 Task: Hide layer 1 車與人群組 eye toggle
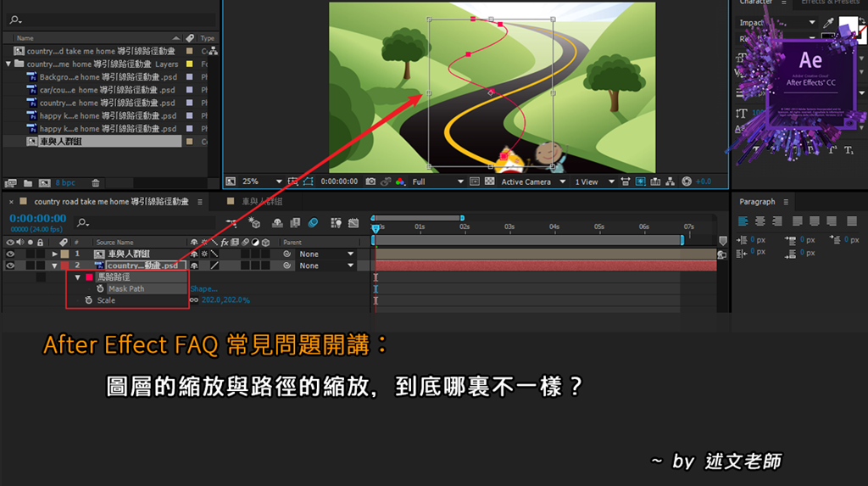click(10, 254)
